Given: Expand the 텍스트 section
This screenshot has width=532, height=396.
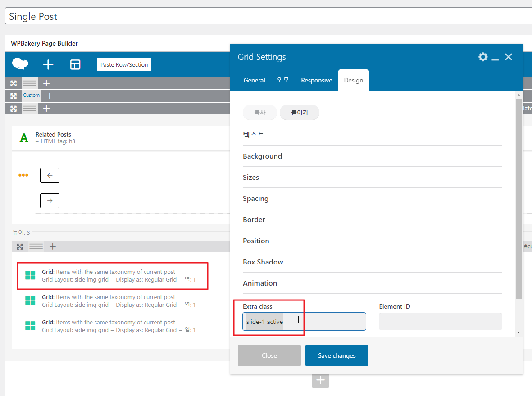Looking at the screenshot, I should (x=372, y=135).
